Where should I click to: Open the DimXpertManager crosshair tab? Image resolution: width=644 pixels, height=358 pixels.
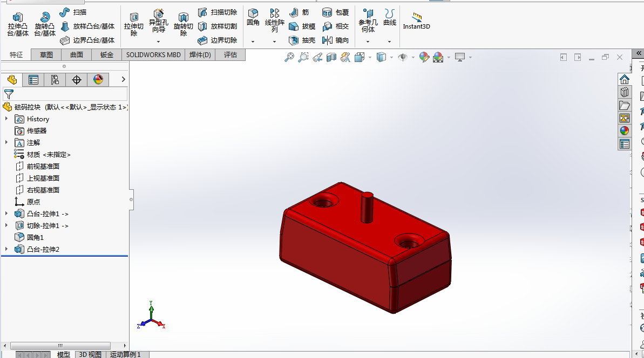click(x=77, y=80)
